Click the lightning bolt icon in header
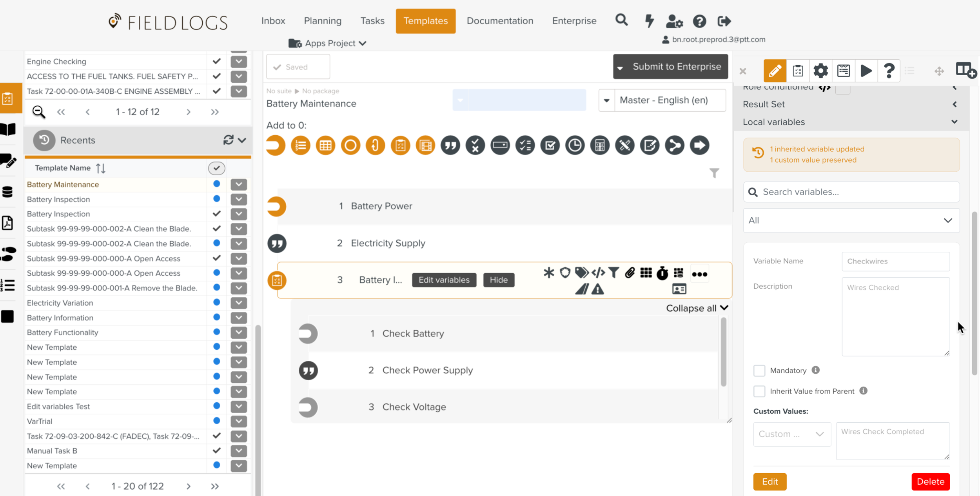The image size is (980, 496). click(x=650, y=21)
